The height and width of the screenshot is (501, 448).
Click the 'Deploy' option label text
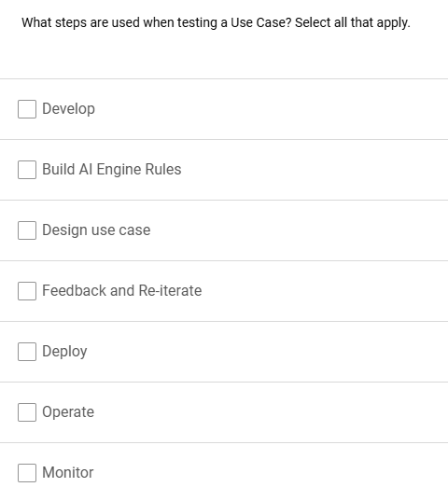click(x=64, y=352)
